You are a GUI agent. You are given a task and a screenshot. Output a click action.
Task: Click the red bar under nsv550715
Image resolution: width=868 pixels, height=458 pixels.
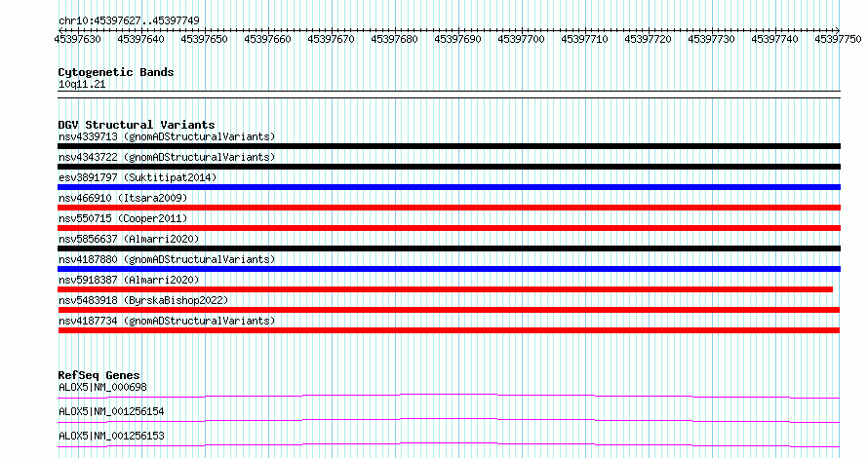[449, 228]
